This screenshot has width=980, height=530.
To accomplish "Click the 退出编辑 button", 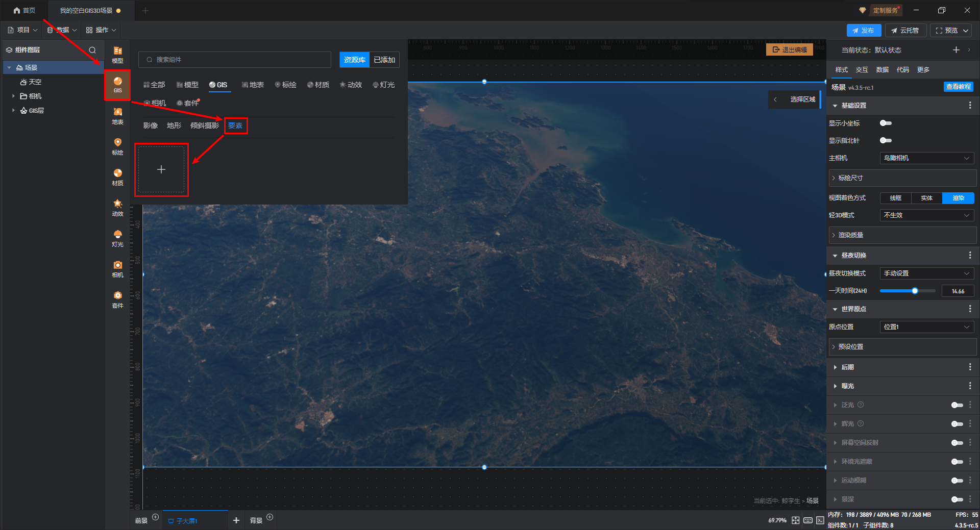I will (789, 49).
